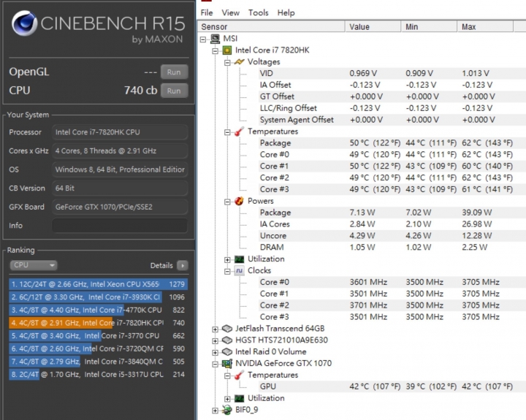Image resolution: width=526 pixels, height=420 pixels.
Task: Select ranking entry 5 Intel Core i7-3770
Action: (x=99, y=336)
